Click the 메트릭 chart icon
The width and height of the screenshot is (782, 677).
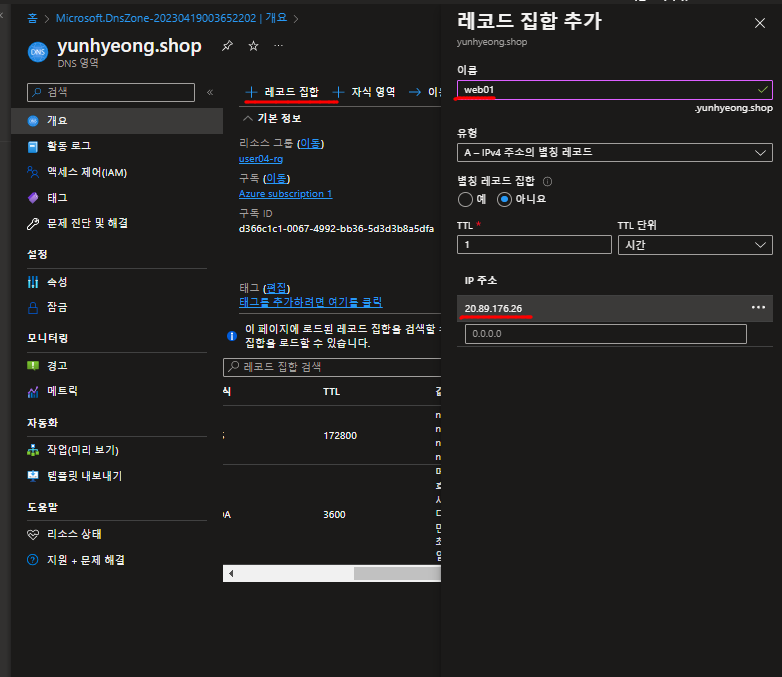(33, 392)
